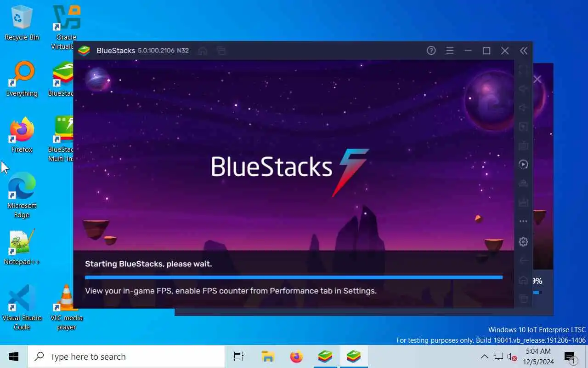Click the Home tab icon in BlueStacks title bar
The image size is (588, 368).
coord(203,51)
